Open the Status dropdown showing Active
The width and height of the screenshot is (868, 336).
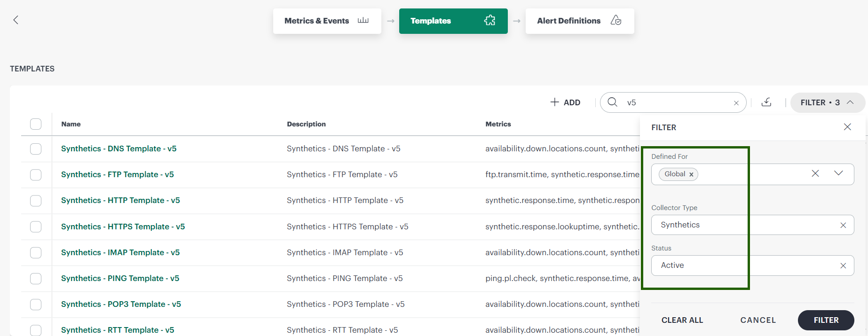point(752,265)
